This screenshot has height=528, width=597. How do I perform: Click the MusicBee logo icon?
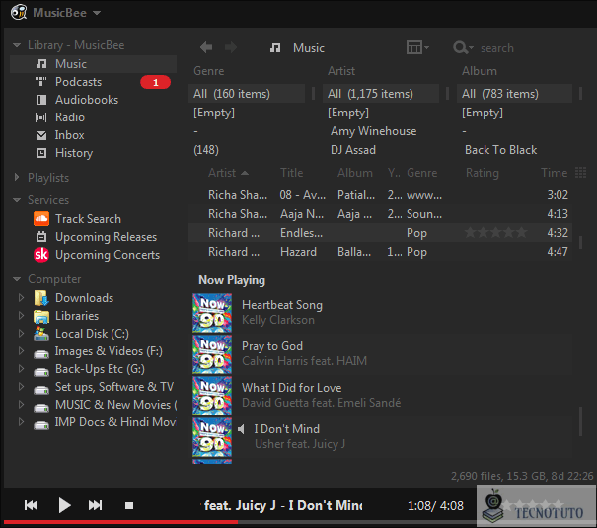(19, 12)
